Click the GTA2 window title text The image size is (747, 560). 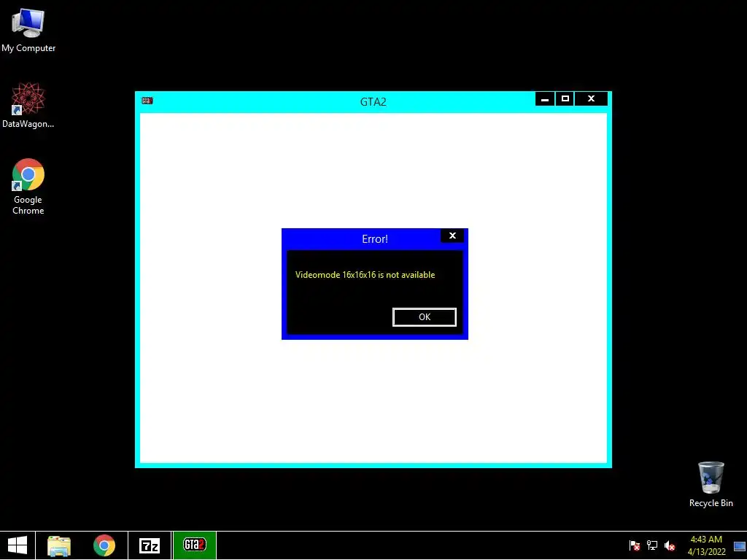(x=373, y=102)
